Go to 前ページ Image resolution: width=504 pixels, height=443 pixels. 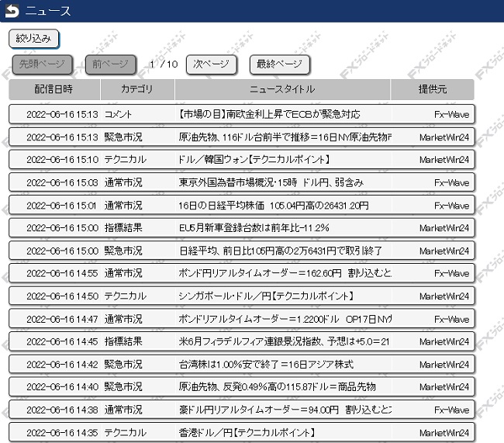(110, 64)
